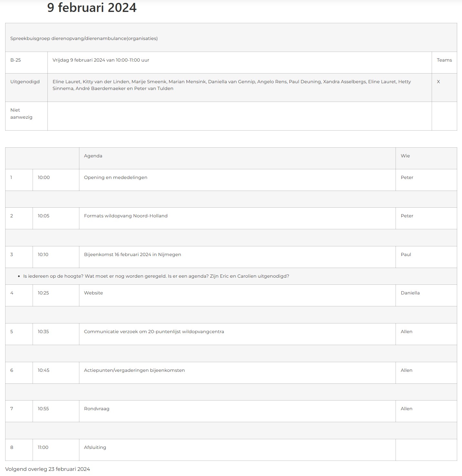The width and height of the screenshot is (462, 476).
Task: Click the empty 'Niet aanwezig' names cell
Action: click(x=240, y=116)
